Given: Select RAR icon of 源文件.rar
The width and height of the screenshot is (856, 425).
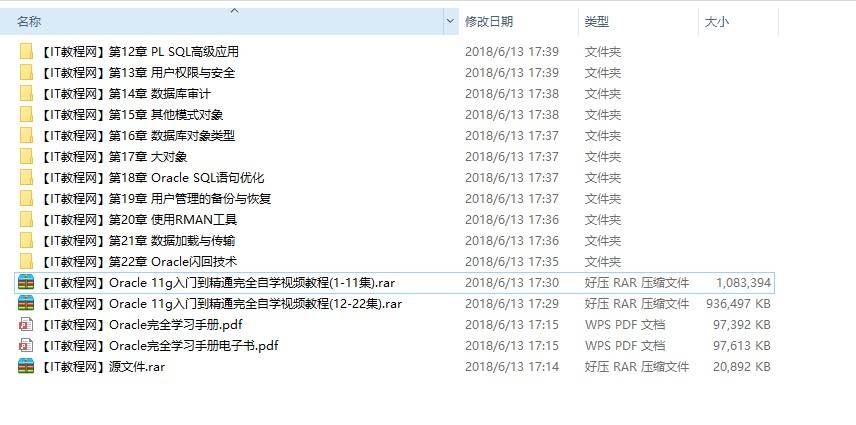Looking at the screenshot, I should click(26, 366).
